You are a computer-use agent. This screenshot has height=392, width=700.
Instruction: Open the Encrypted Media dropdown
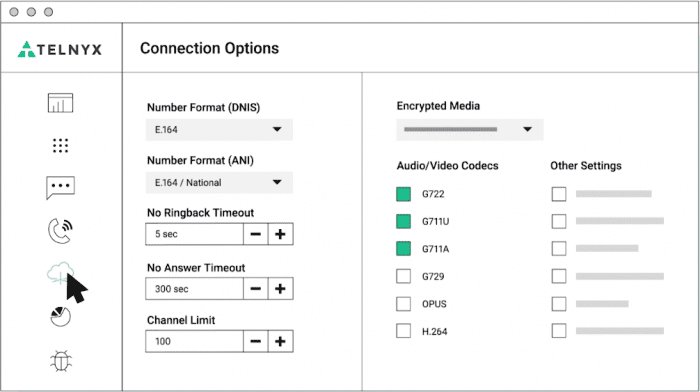pyautogui.click(x=470, y=129)
